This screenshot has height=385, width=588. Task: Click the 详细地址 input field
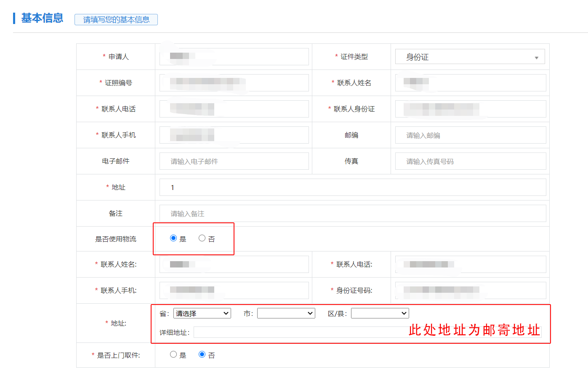(299, 332)
